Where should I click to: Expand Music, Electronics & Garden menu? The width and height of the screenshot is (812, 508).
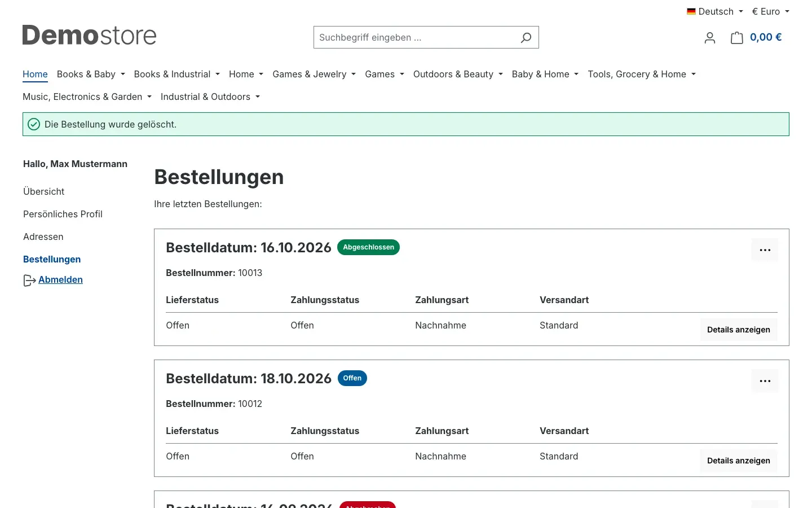pyautogui.click(x=87, y=97)
